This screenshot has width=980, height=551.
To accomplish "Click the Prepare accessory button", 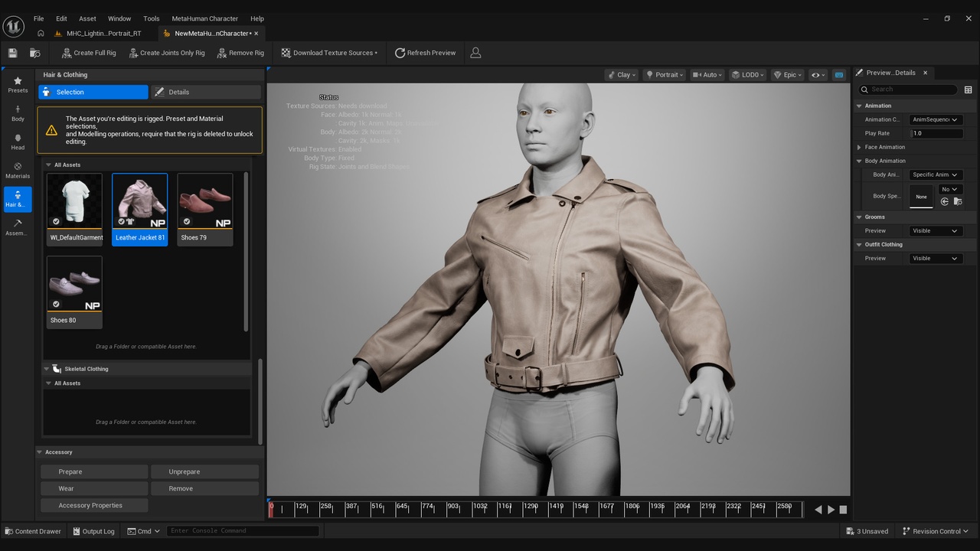I will (x=94, y=471).
